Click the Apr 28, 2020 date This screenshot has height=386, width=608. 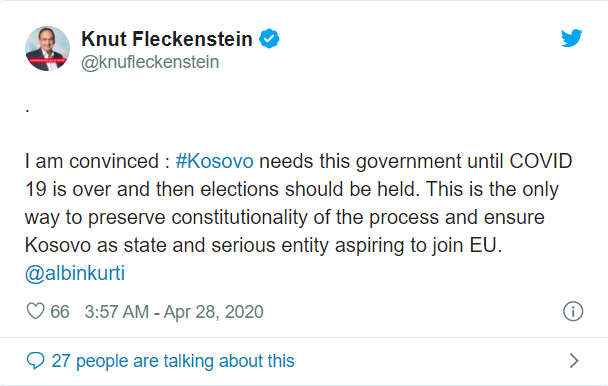[x=213, y=312]
